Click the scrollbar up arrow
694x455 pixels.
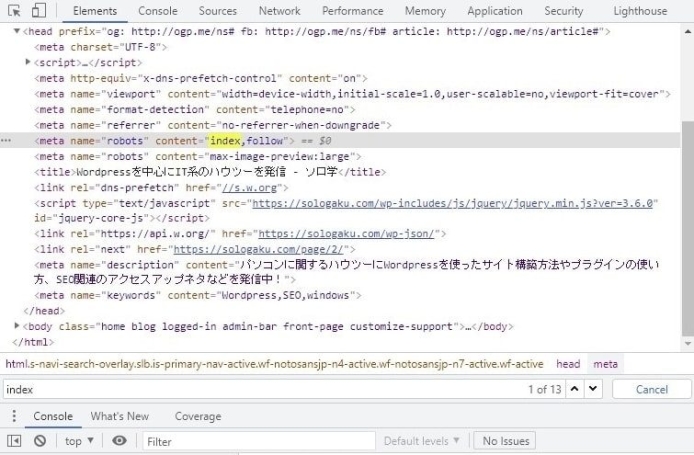coord(688,31)
